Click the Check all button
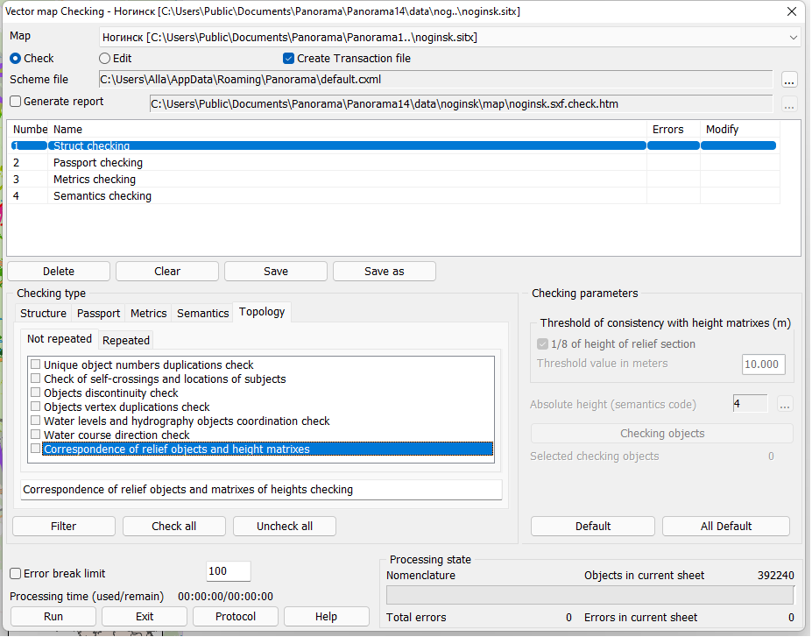This screenshot has height=644, width=812. click(173, 527)
